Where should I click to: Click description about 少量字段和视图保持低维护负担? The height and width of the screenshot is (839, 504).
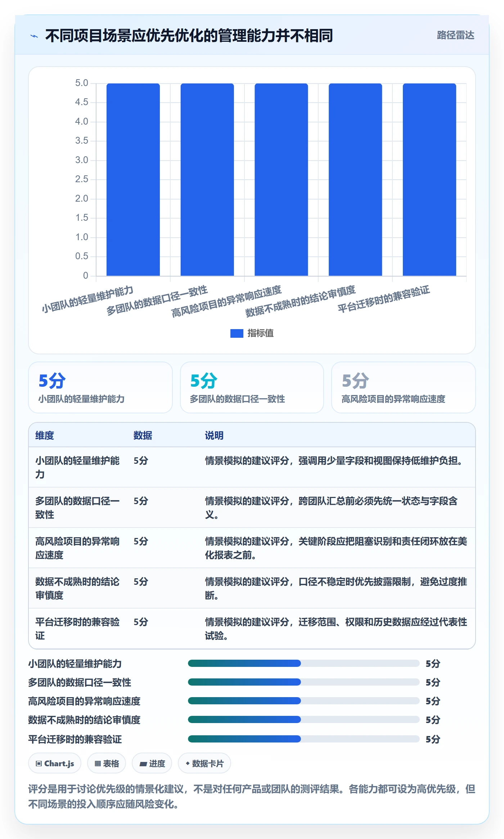coord(335,461)
